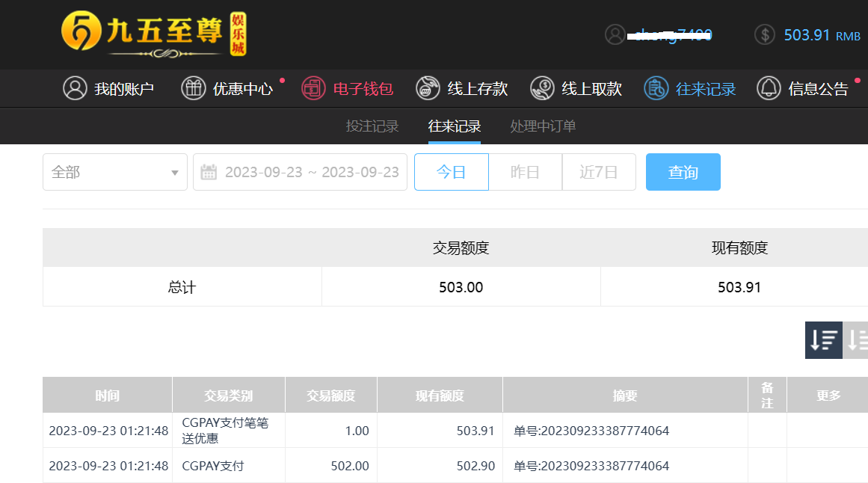Click order number in the 502.00 row

pos(591,466)
